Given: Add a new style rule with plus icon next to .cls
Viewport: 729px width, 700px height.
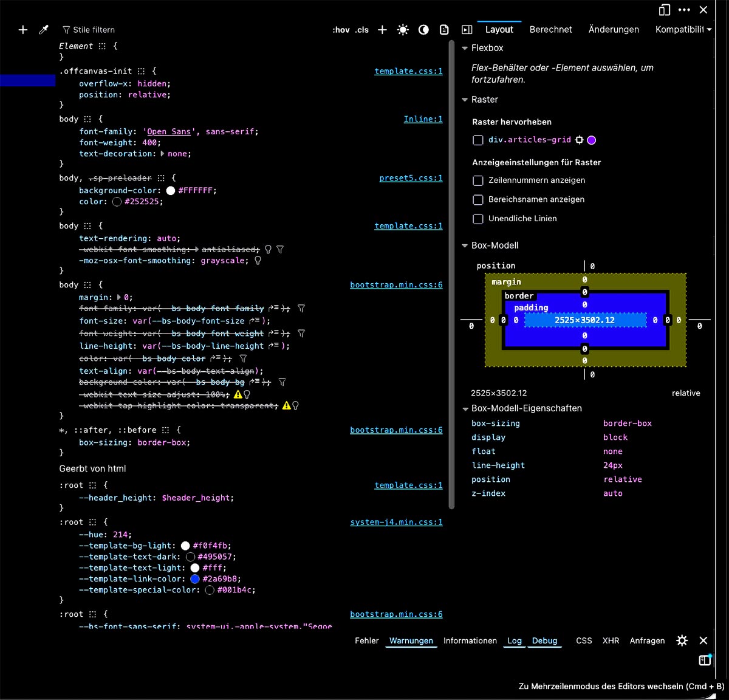Looking at the screenshot, I should pos(382,29).
